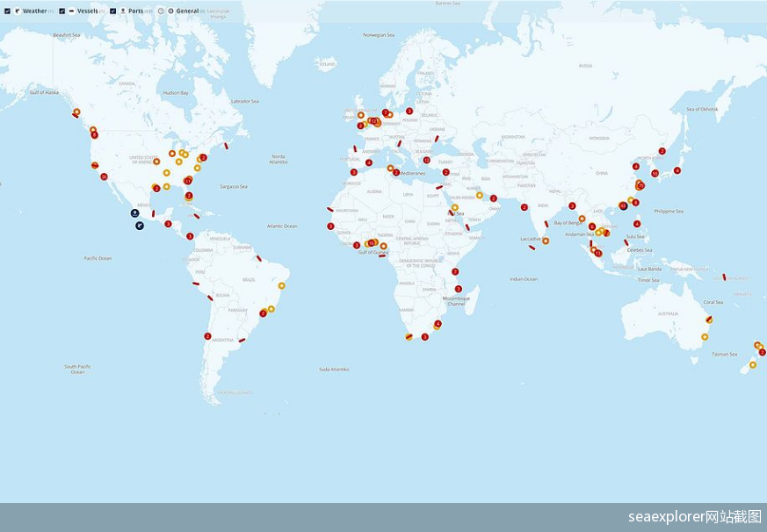Select red vessel marker off Nova Scotia

[x=226, y=145]
